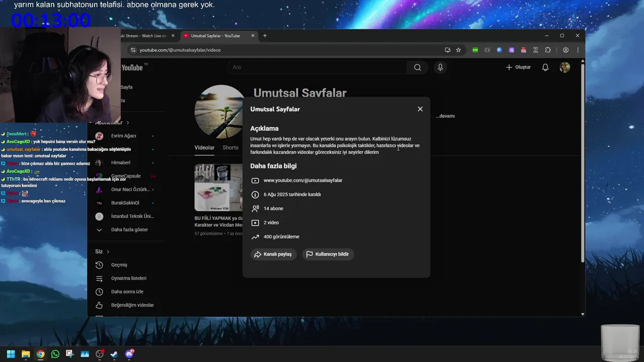Close the Stream Watch Live tab
644x362 pixels.
coord(173,36)
